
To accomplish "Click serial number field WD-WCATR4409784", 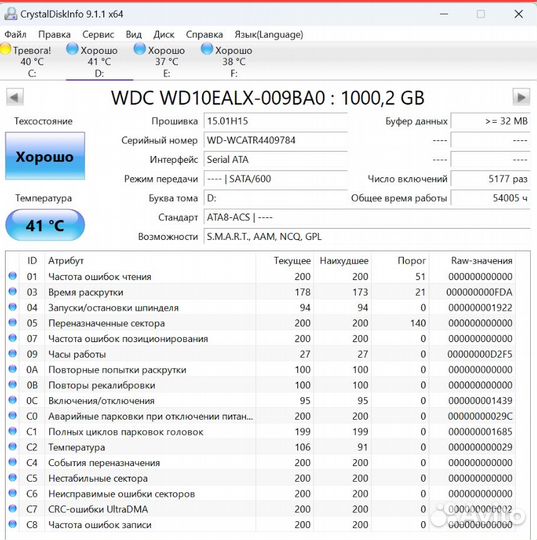I will pos(275,141).
